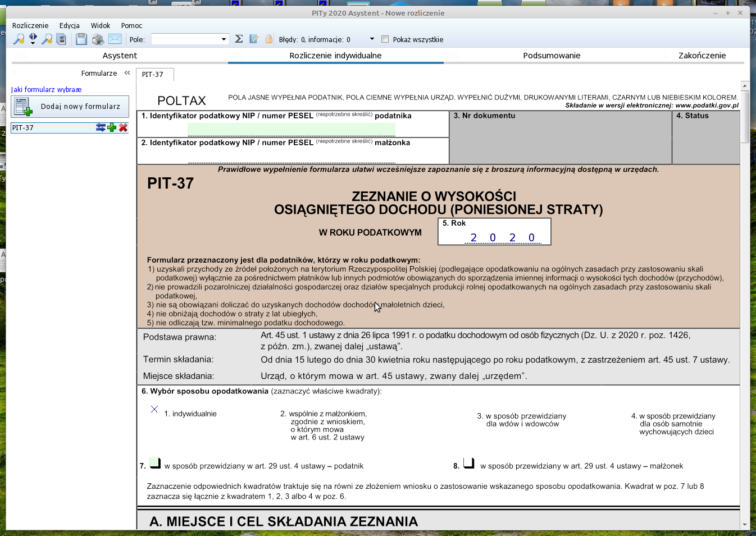Click the NIP/PESEL podatnika input field
756x536 pixels.
click(x=291, y=130)
